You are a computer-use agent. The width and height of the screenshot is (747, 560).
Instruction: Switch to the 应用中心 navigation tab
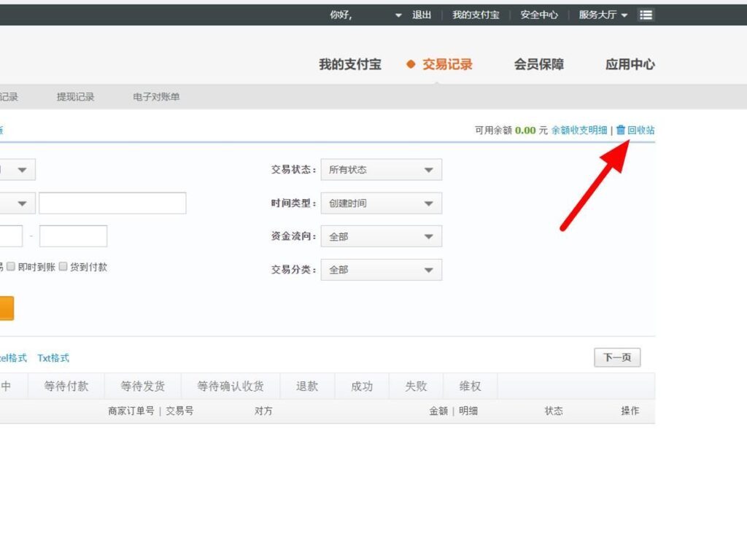point(630,64)
